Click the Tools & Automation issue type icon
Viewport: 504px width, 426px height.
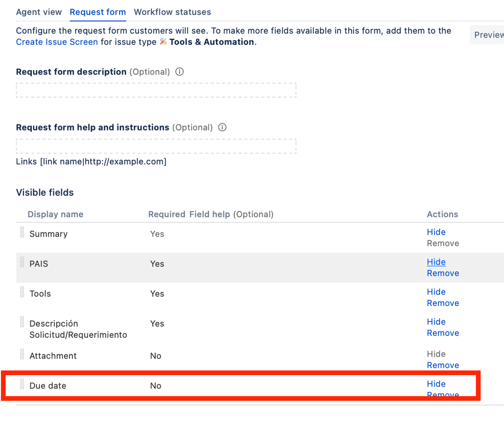pos(163,42)
